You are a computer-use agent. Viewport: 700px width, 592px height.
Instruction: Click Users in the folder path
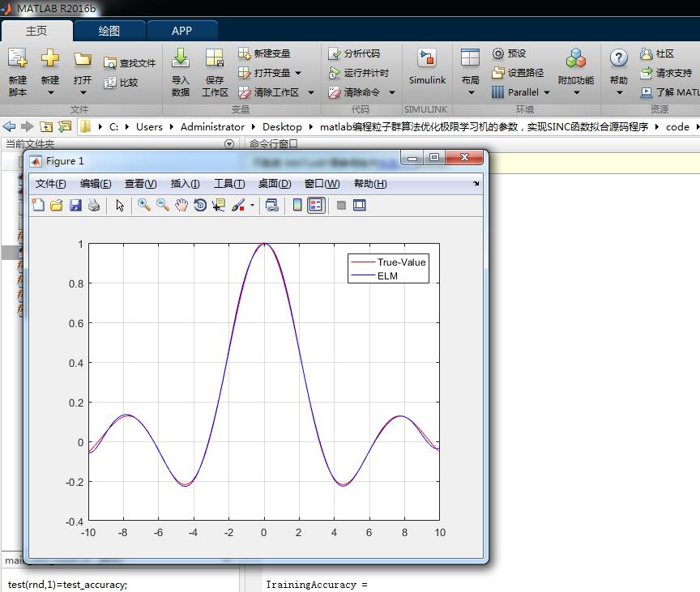(149, 126)
